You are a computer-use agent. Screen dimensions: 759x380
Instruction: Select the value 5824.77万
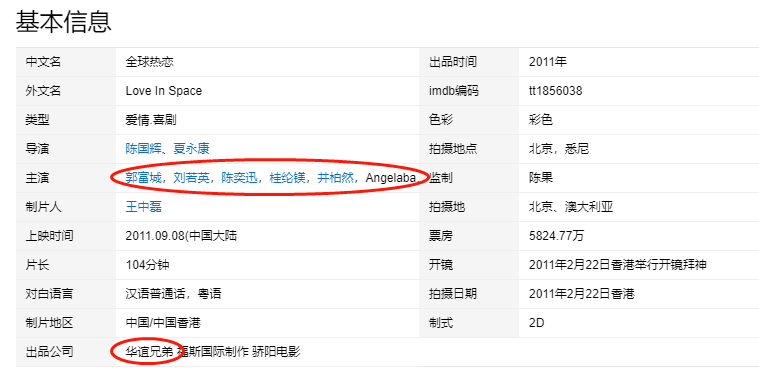[x=556, y=236]
